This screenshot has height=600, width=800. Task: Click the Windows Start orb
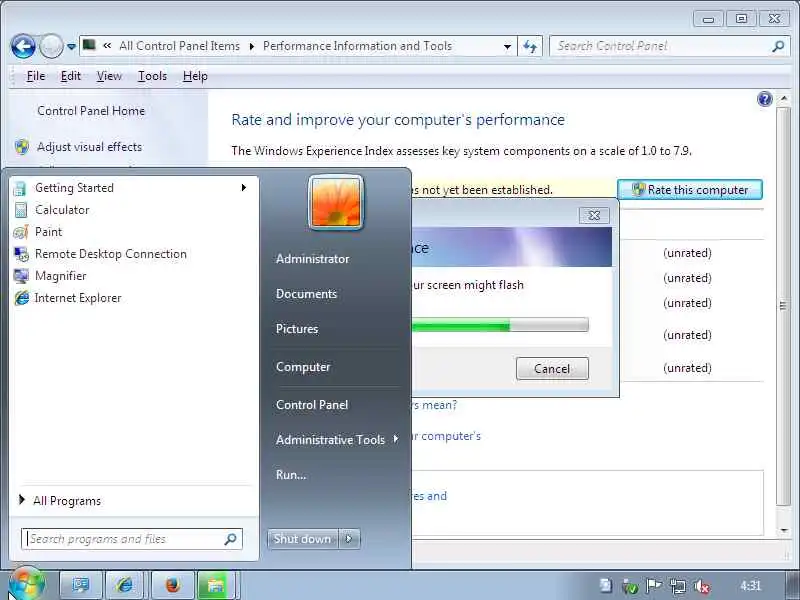pyautogui.click(x=26, y=585)
